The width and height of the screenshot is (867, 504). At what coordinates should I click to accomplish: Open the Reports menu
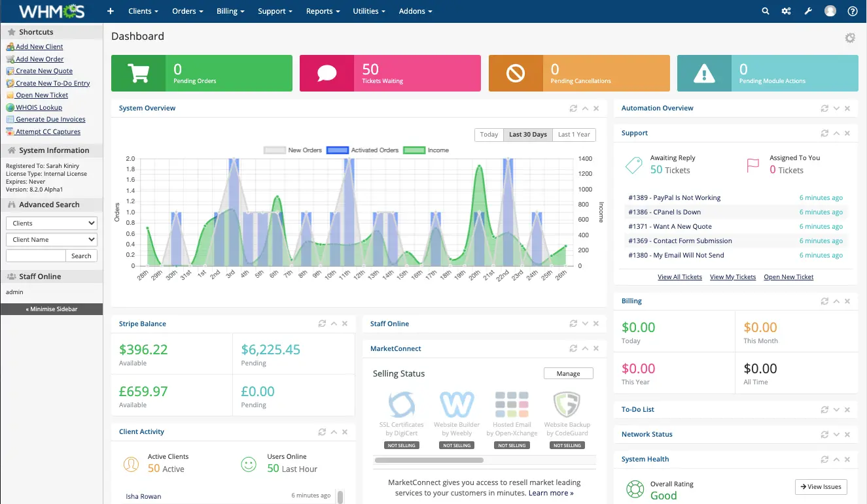pos(323,10)
